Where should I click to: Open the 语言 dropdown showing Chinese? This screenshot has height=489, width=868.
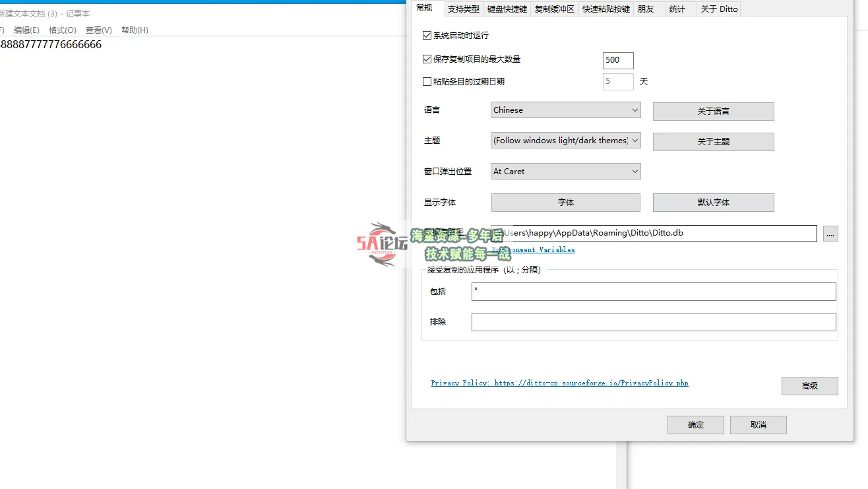[x=566, y=110]
